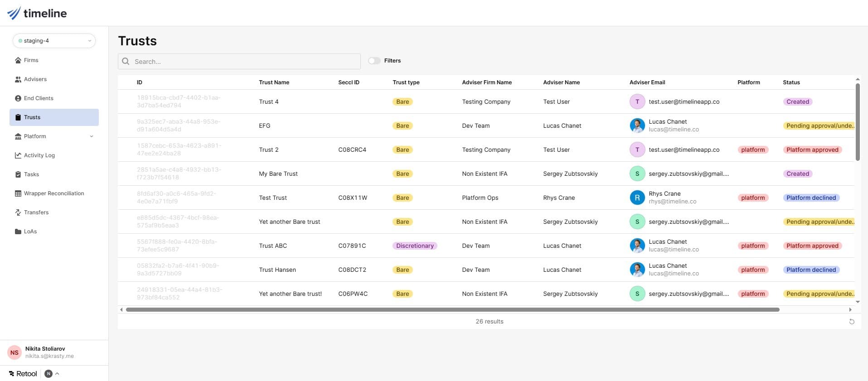Expand the Platform menu chevron

[92, 136]
